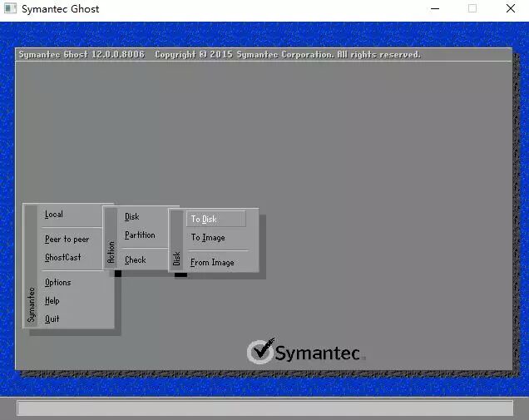Click the vertical Symantec menu label
This screenshot has height=420, width=529.
(x=31, y=304)
